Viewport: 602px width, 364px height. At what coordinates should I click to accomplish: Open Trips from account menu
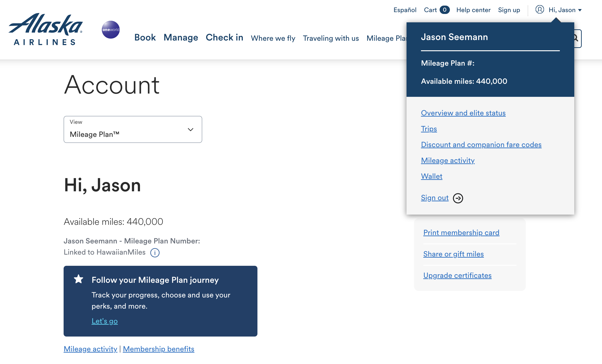(x=429, y=129)
